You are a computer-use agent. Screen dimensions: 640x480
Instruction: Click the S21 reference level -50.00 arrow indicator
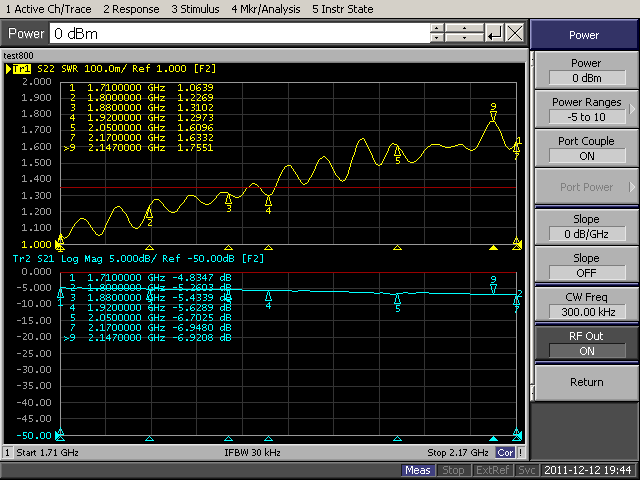click(58, 436)
